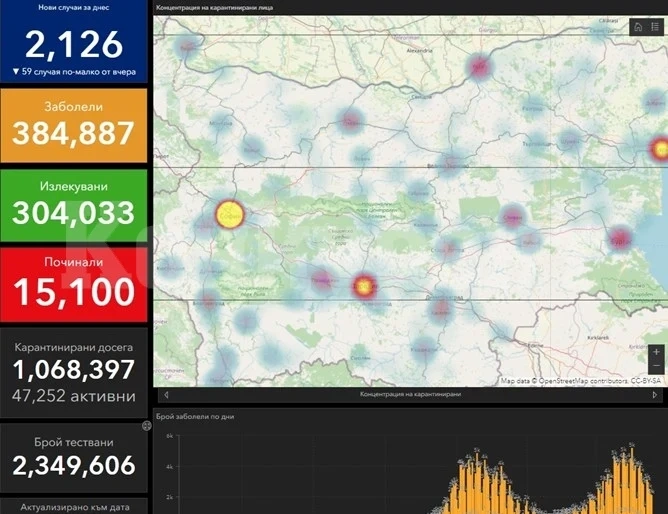Expand the panel using the maximize icon

147,425
